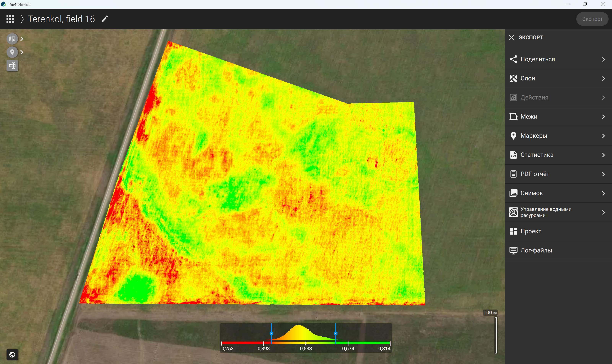Image resolution: width=612 pixels, height=364 pixels.
Task: Click the map marker tool icon
Action: (12, 52)
